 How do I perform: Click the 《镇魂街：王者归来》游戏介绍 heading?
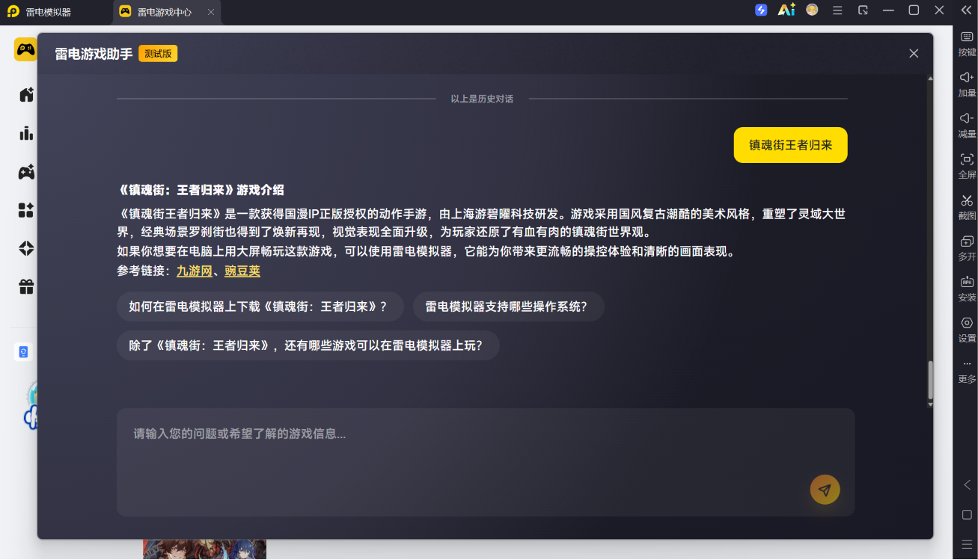point(201,190)
